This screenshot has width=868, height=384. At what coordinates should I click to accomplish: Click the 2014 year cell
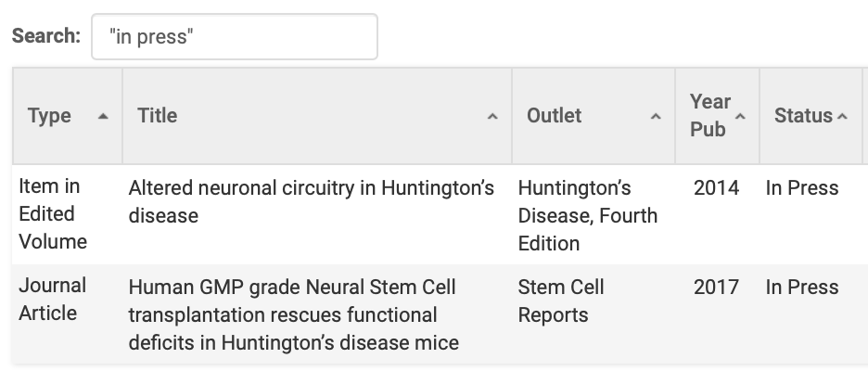click(x=716, y=188)
